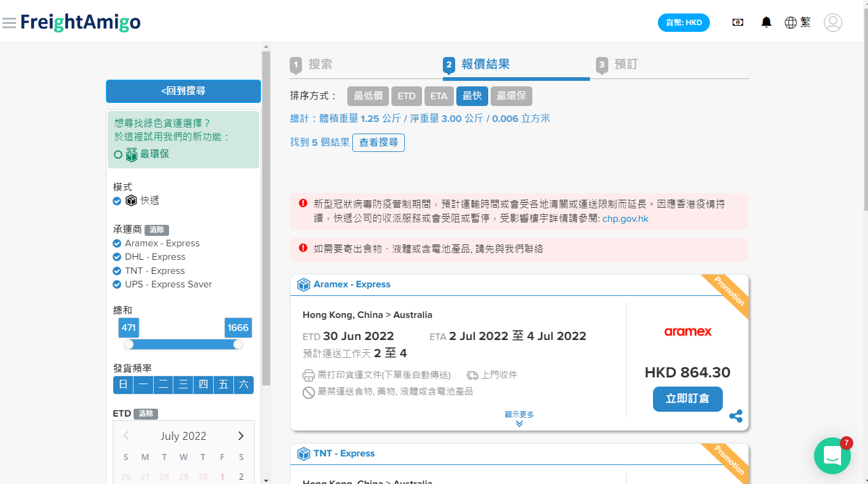Image resolution: width=868 pixels, height=484 pixels.
Task: Go to next calendar month
Action: (241, 436)
